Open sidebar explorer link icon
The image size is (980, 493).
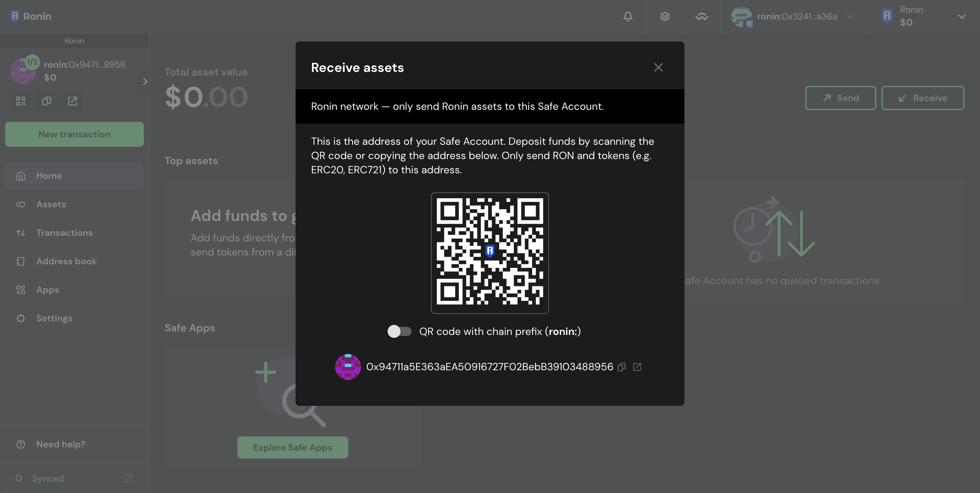coord(72,101)
